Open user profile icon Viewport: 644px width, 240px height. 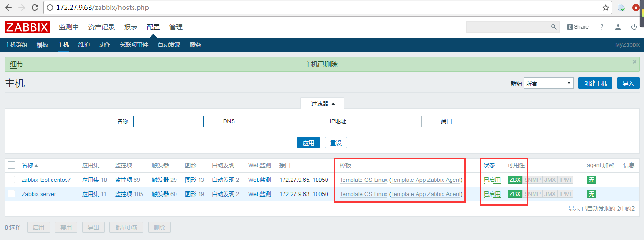click(618, 27)
